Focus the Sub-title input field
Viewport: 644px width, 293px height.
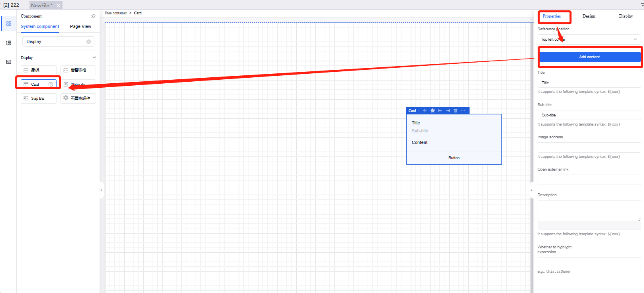tap(589, 115)
